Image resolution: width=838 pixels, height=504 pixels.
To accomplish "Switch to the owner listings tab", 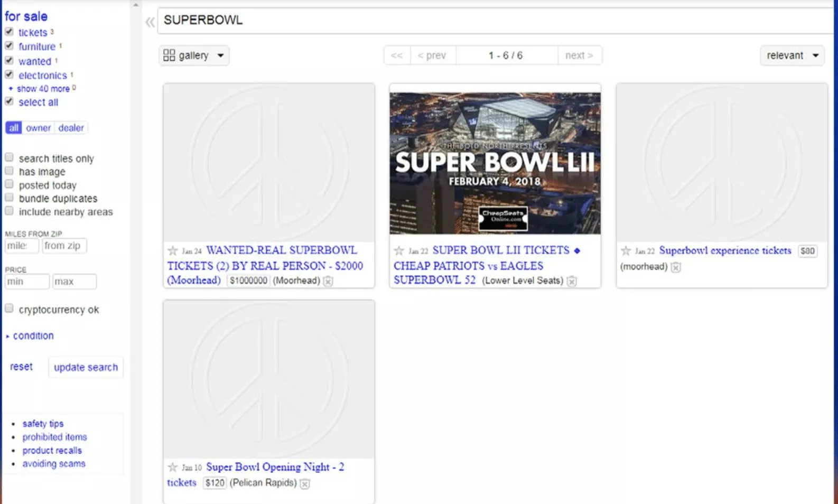I will pos(38,128).
